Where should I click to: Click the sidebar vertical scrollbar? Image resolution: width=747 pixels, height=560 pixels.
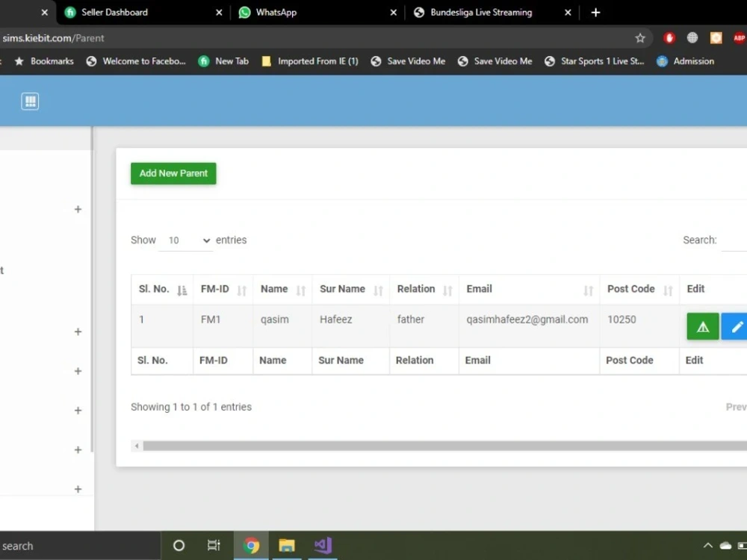coord(92,290)
